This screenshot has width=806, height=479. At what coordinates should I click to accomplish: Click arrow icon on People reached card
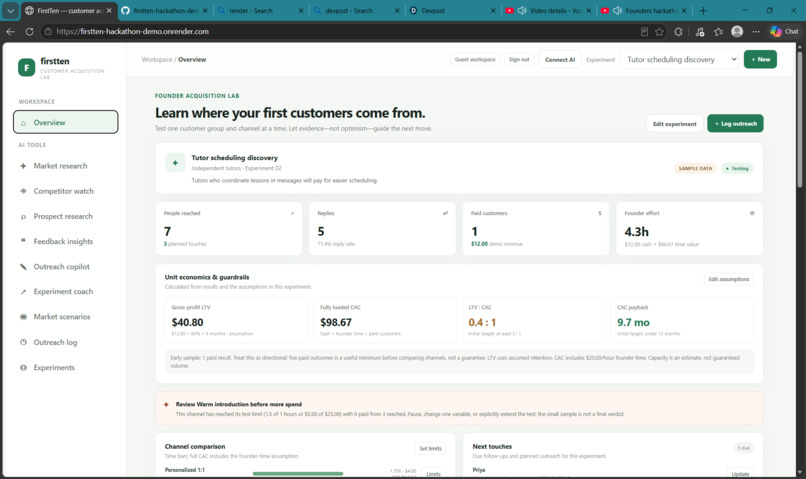[x=292, y=213]
